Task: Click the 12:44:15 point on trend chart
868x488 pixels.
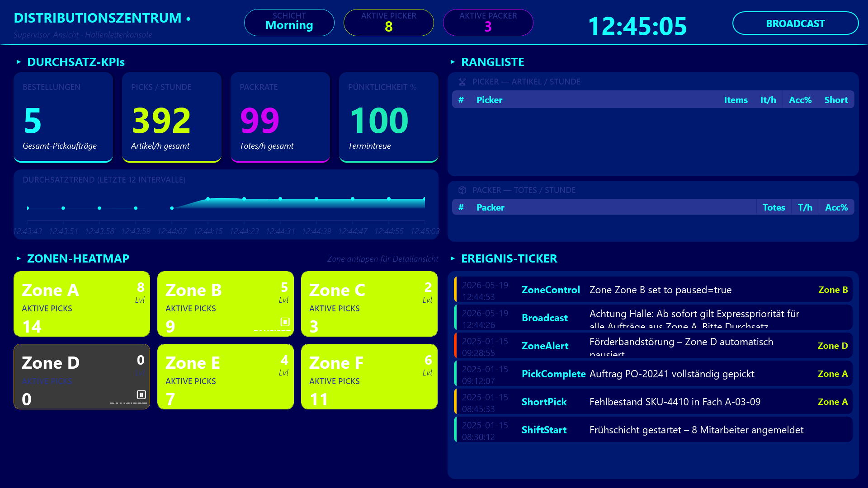Action: click(208, 199)
